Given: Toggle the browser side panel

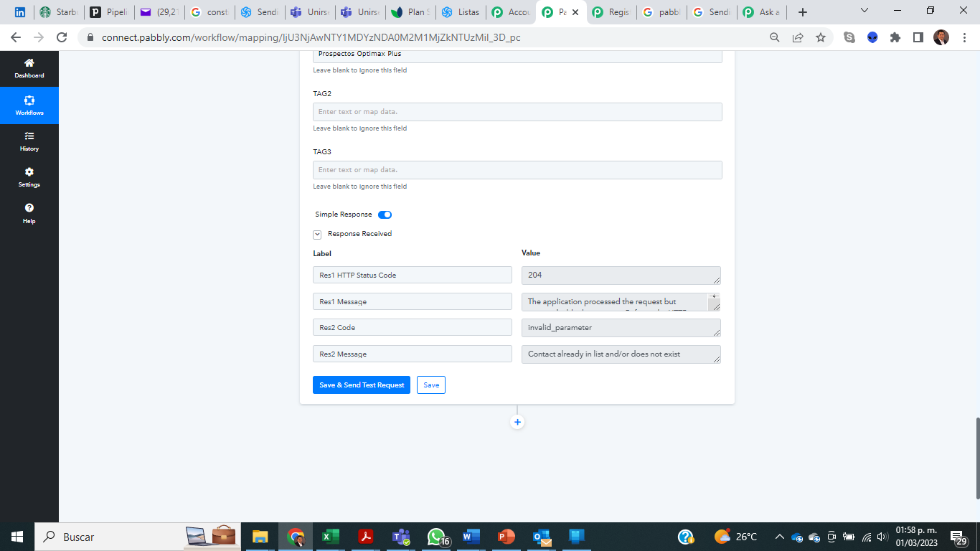Looking at the screenshot, I should click(918, 37).
